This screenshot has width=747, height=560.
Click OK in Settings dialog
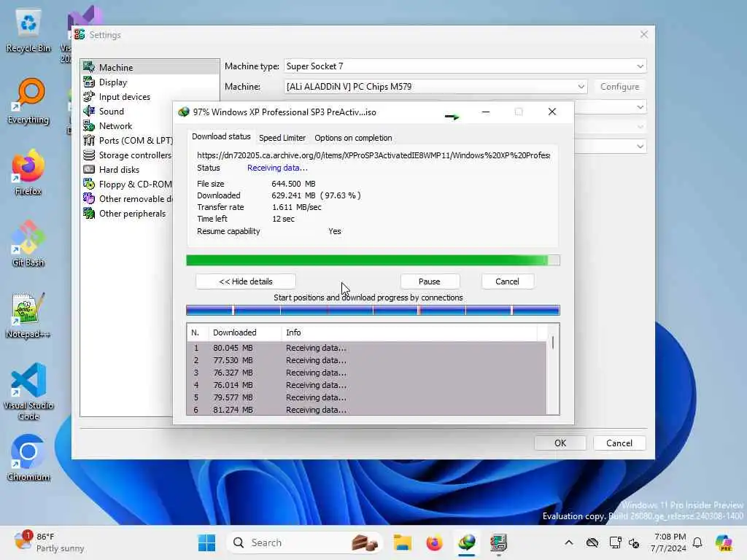click(560, 443)
